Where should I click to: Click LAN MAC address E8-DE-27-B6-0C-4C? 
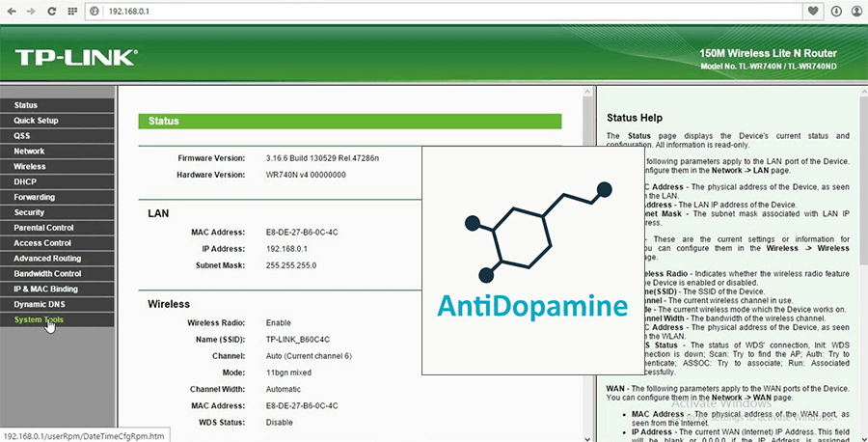[302, 233]
